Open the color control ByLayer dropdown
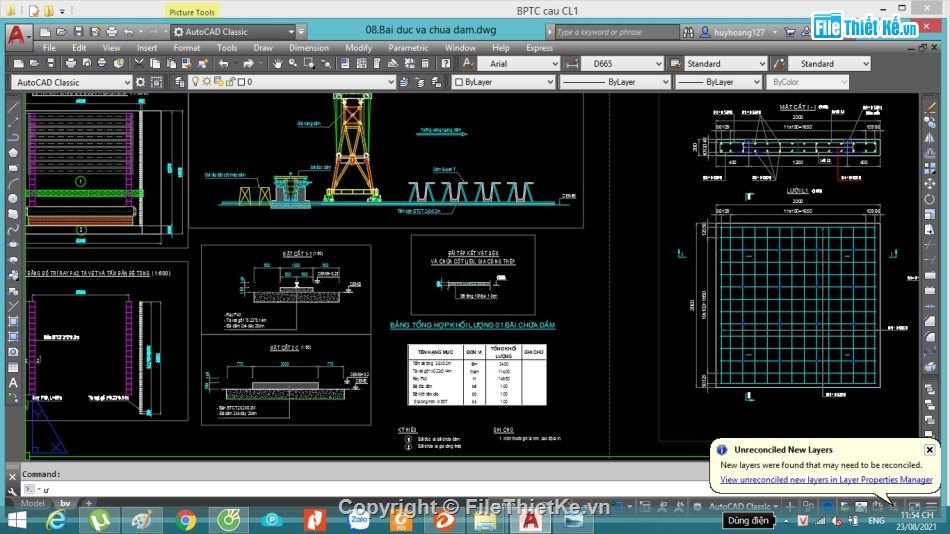This screenshot has height=534, width=950. point(504,82)
